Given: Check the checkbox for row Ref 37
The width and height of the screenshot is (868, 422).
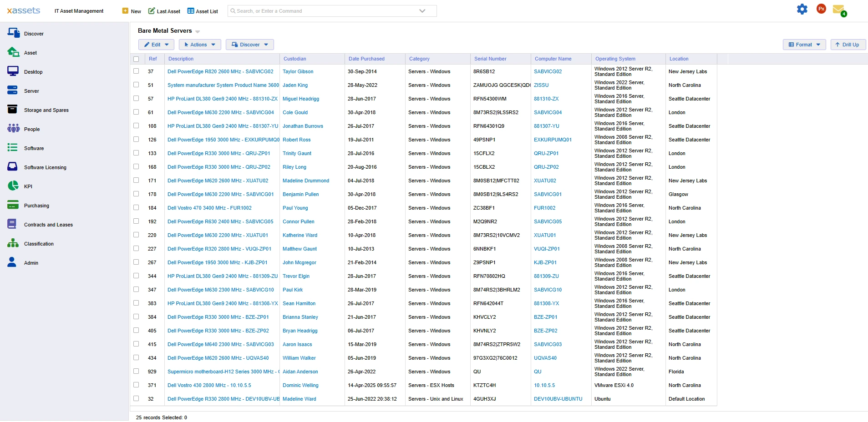Looking at the screenshot, I should pos(136,71).
